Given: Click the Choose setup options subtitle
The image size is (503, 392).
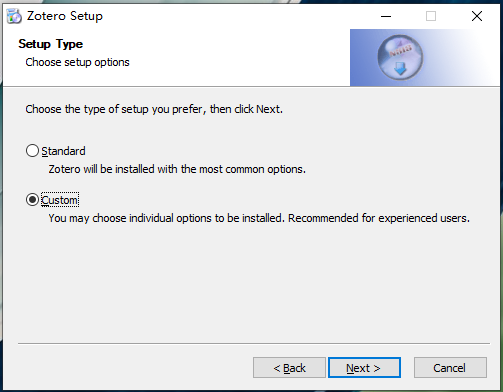Looking at the screenshot, I should 77,62.
